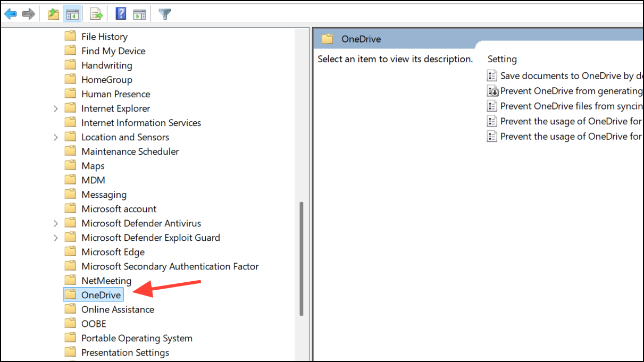Click the Forward arrow in toolbar
The image size is (644, 362).
coord(29,14)
